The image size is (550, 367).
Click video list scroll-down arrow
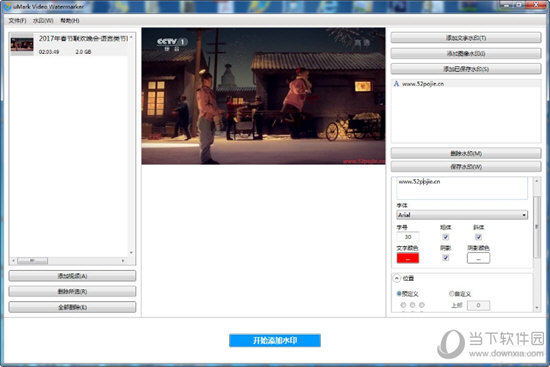coord(131,252)
